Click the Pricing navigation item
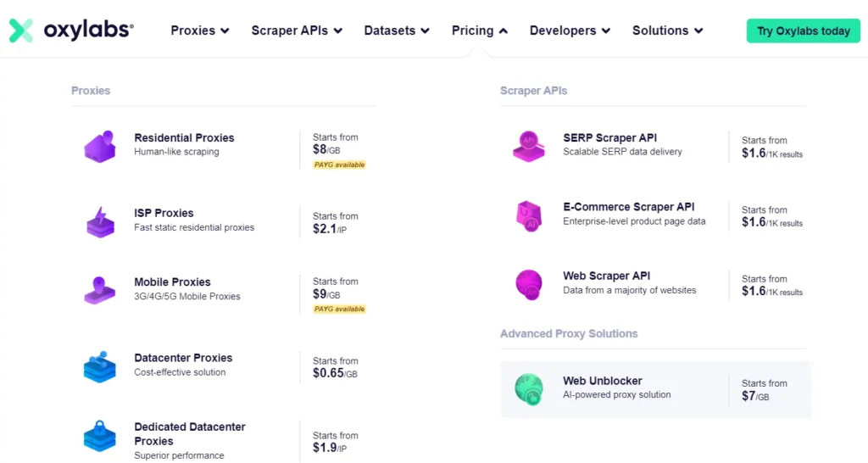The width and height of the screenshot is (868, 463). 480,31
